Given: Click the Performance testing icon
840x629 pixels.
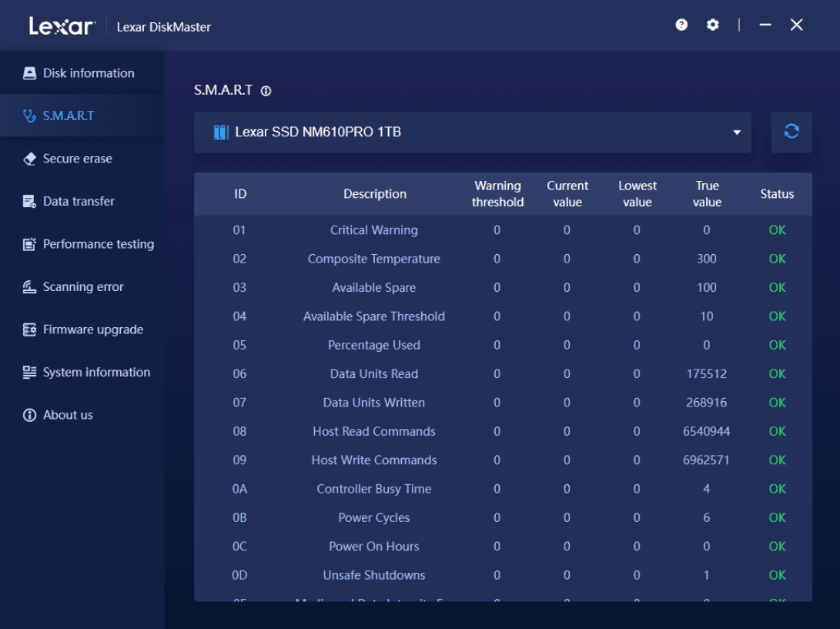Looking at the screenshot, I should pyautogui.click(x=29, y=244).
